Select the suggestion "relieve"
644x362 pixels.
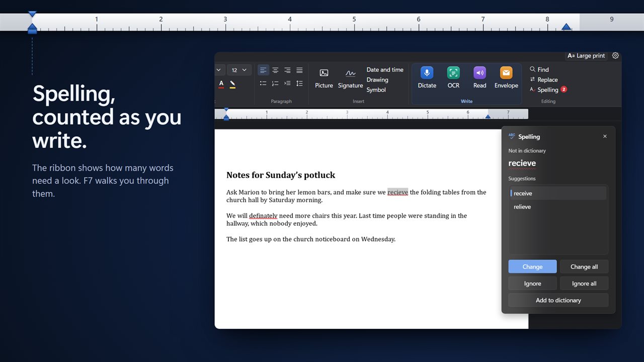click(558, 207)
